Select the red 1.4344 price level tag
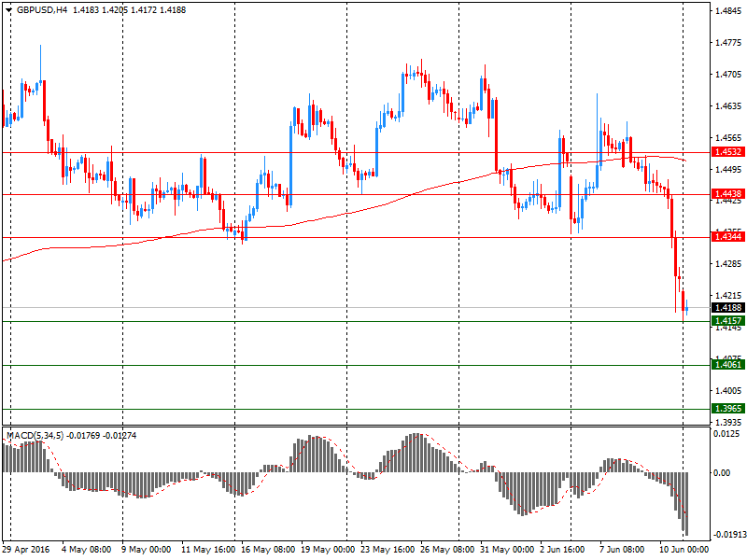Viewport: 747px width, 560px height. (727, 237)
